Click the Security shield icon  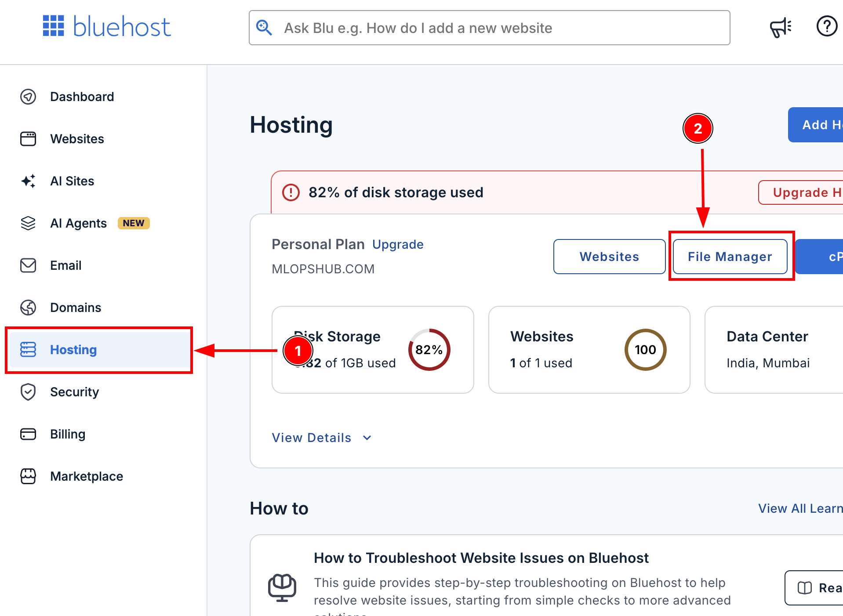pos(28,392)
